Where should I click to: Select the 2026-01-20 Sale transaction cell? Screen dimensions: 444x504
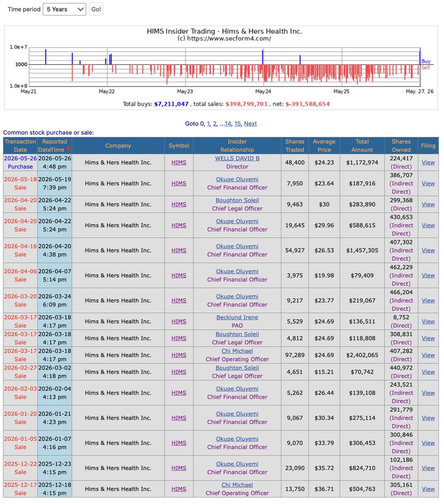coord(20,418)
